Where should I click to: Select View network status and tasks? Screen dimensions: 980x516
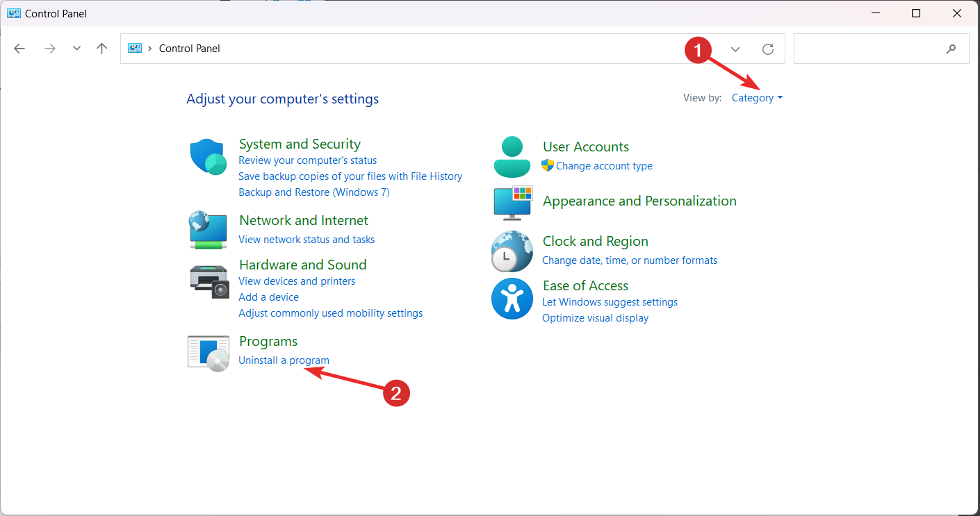click(307, 240)
